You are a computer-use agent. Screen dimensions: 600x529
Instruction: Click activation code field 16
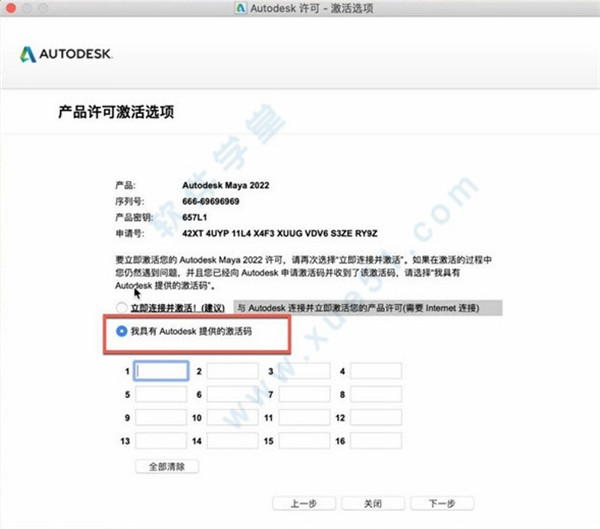376,441
